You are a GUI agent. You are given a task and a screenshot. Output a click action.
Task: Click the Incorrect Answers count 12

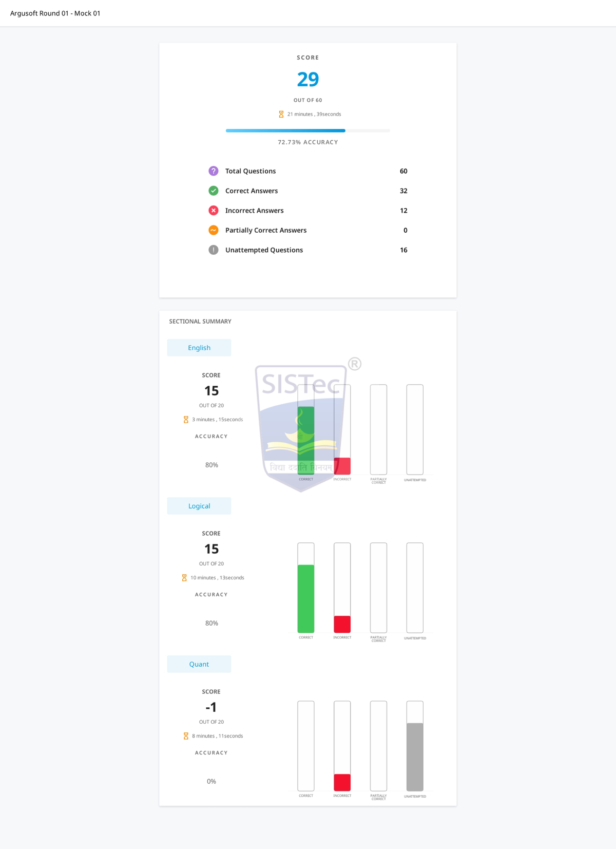tap(403, 211)
